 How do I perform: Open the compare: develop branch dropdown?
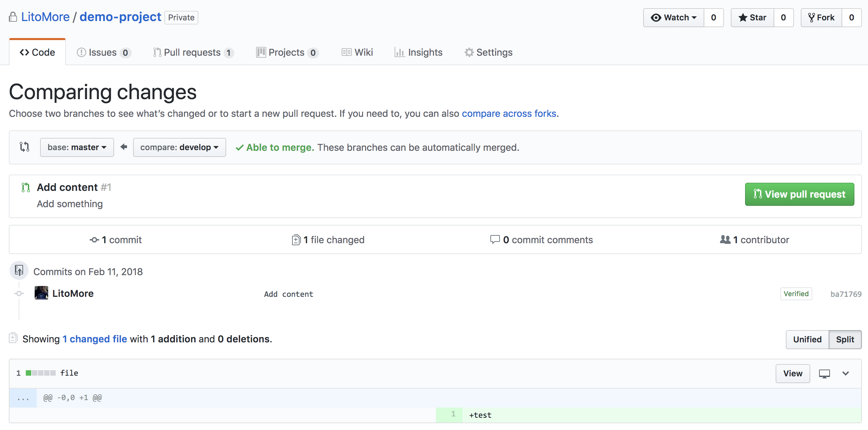click(179, 147)
